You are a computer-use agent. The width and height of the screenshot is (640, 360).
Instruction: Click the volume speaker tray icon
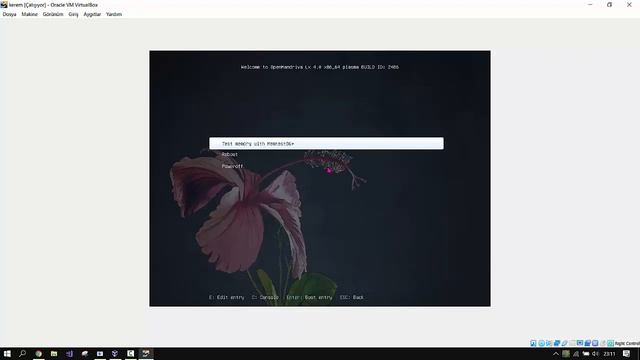pyautogui.click(x=596, y=354)
